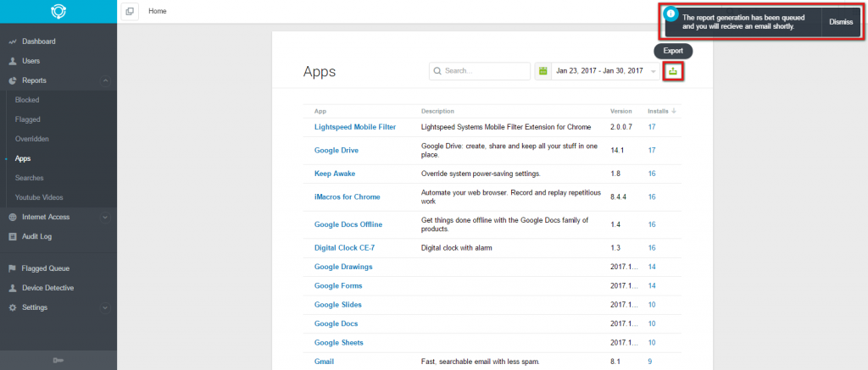
Task: Click the Lightspeed logo in sidebar header
Action: (x=58, y=11)
